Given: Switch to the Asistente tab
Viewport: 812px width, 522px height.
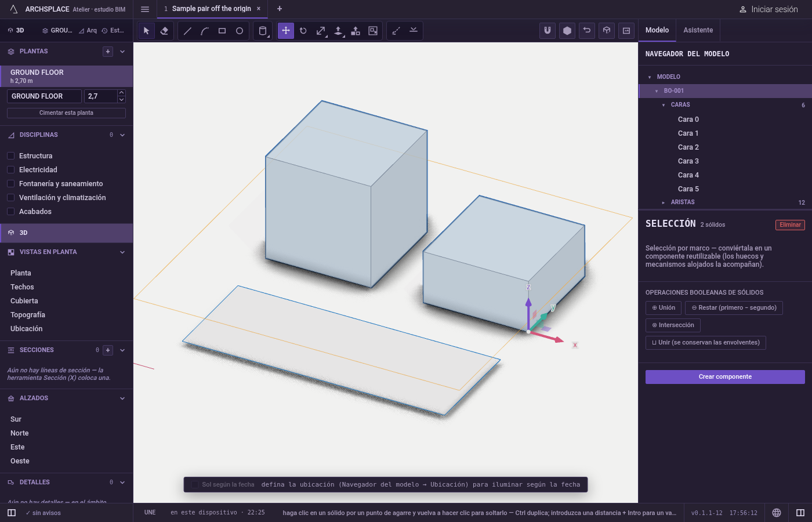Looking at the screenshot, I should [x=698, y=30].
